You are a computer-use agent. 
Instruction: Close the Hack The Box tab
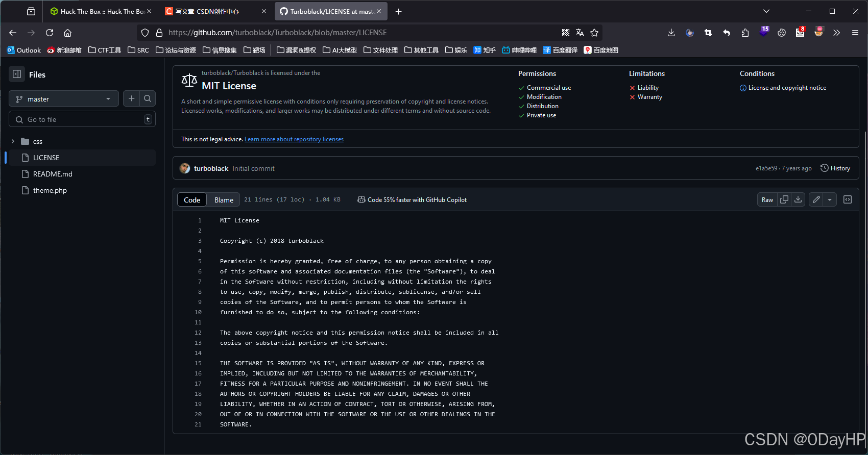(x=149, y=11)
